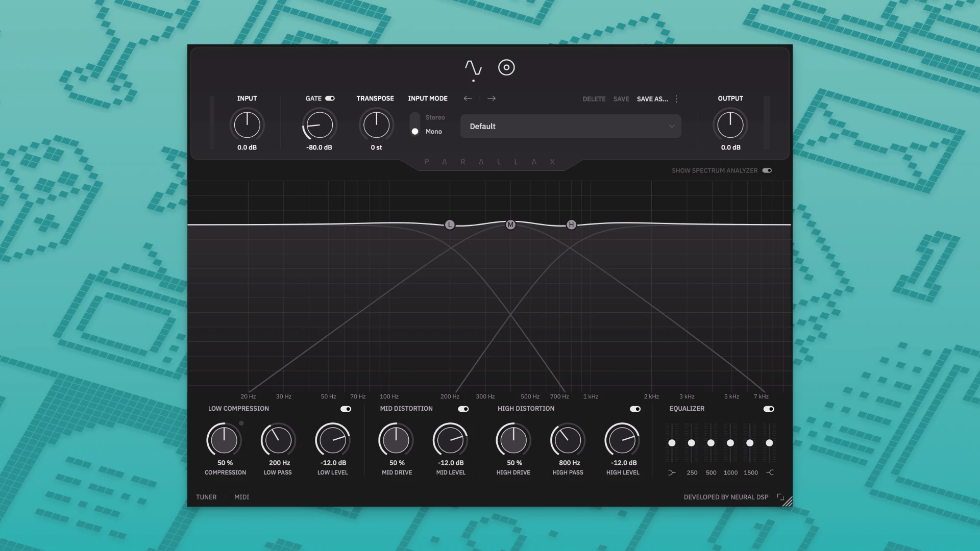Click the DELETE preset button
This screenshot has height=551, width=980.
tap(594, 98)
